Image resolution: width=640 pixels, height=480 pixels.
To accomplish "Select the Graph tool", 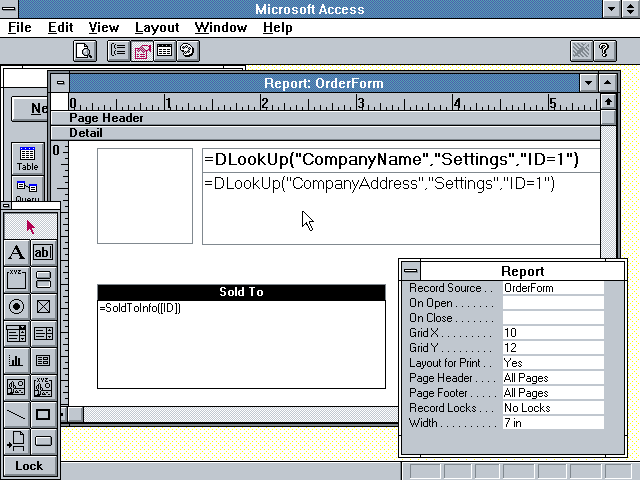I will point(17,360).
